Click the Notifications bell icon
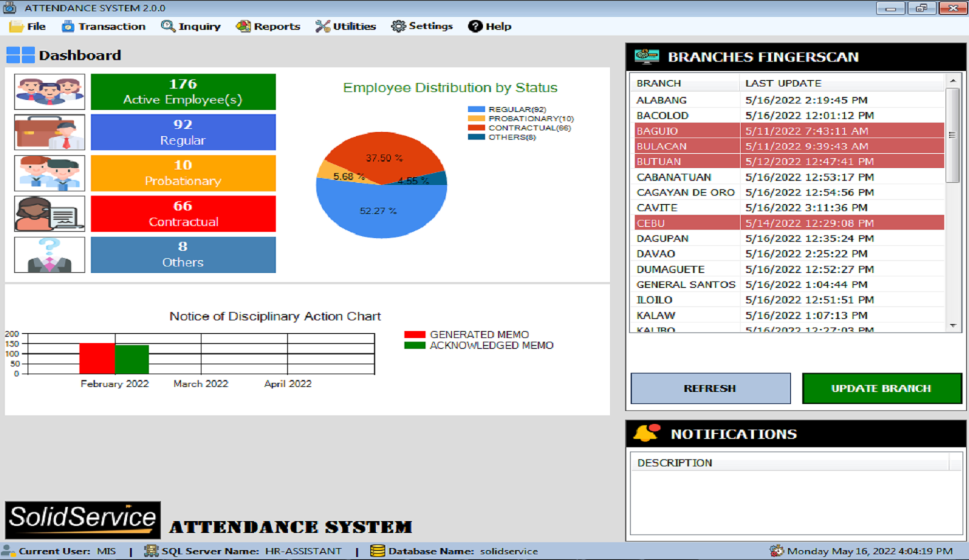 (646, 433)
